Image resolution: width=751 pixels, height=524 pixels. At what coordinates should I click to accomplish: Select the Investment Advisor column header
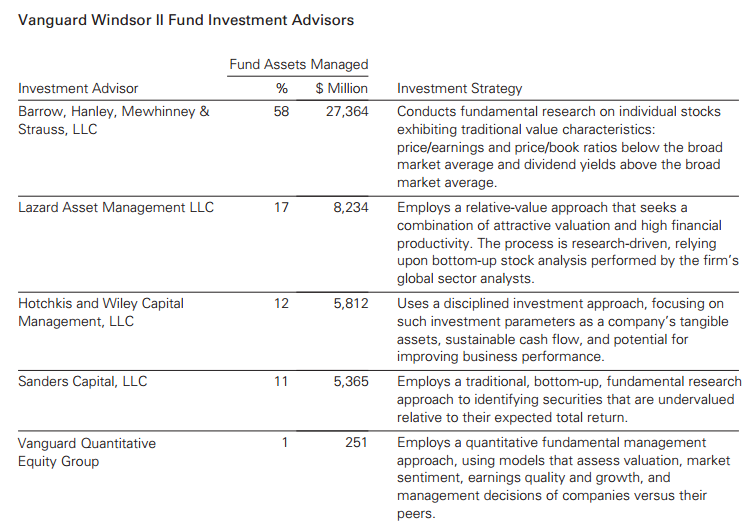point(78,89)
